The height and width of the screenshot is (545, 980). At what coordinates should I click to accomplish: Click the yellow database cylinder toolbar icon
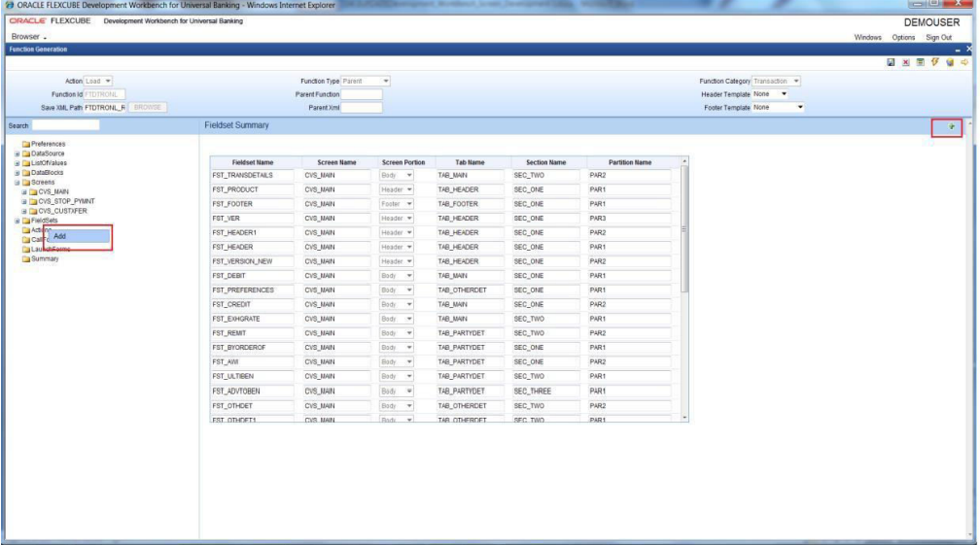[950, 62]
